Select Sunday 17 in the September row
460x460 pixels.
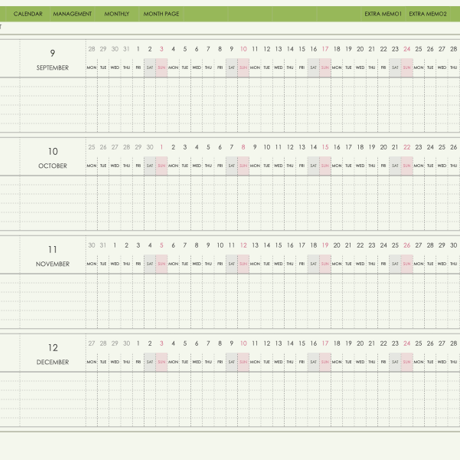(x=325, y=49)
